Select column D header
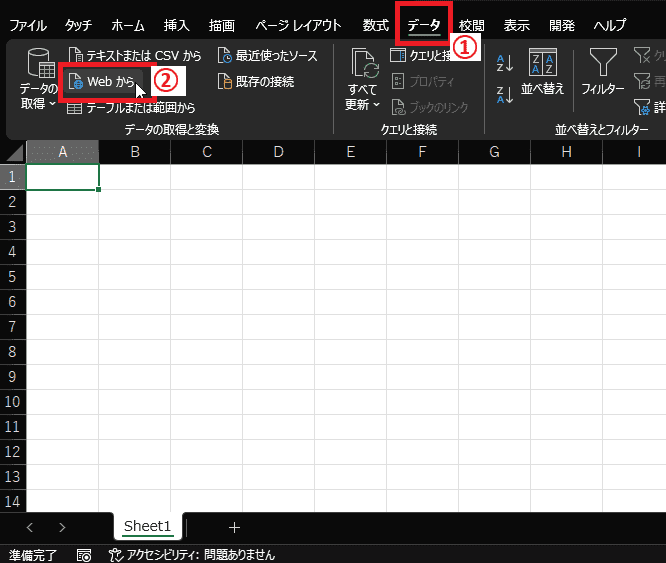This screenshot has height=563, width=666. coord(278,152)
